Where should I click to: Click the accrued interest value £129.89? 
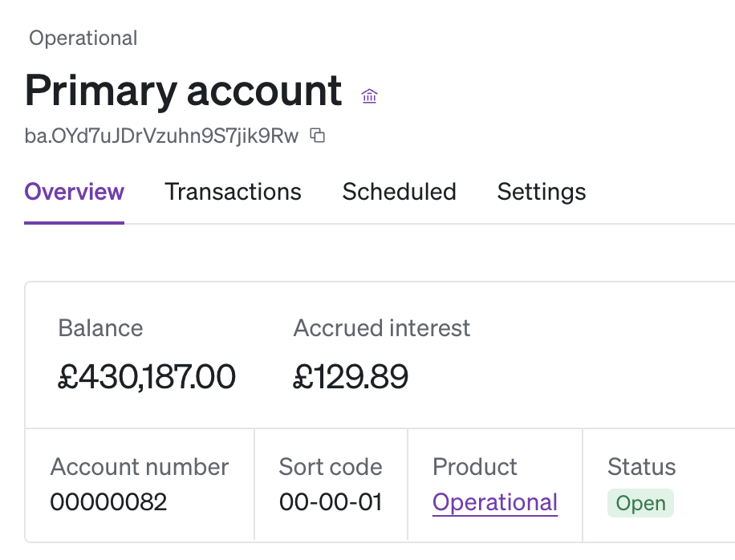(x=351, y=376)
